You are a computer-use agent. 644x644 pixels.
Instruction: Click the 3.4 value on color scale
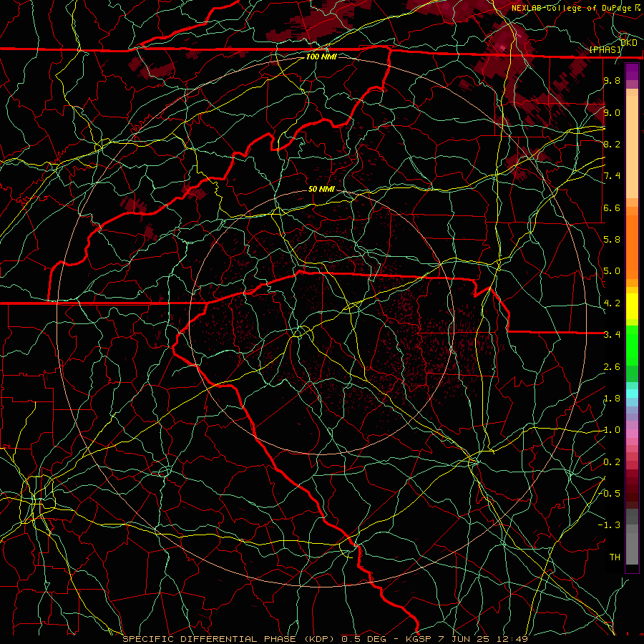coord(612,335)
